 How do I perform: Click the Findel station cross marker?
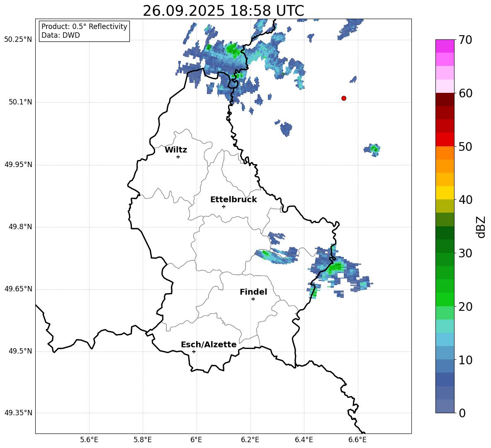coord(253,299)
